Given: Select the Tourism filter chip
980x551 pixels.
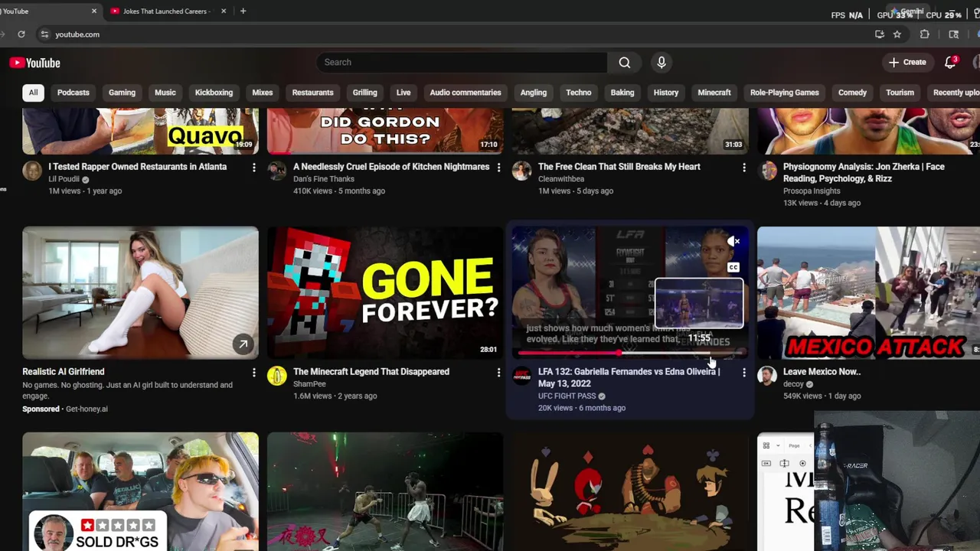Looking at the screenshot, I should pyautogui.click(x=900, y=93).
